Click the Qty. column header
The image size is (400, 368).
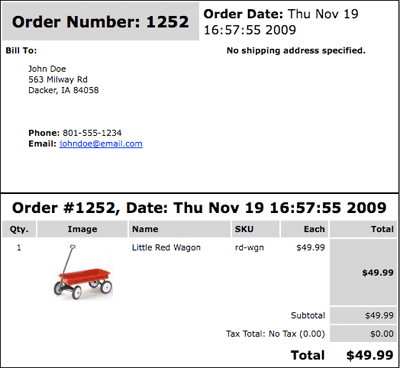(x=19, y=229)
